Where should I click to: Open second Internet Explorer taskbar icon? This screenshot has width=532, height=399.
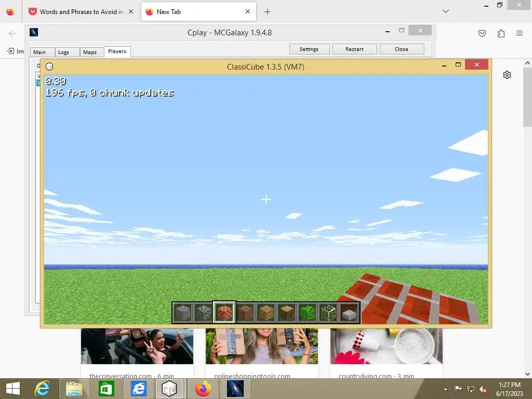(138, 389)
